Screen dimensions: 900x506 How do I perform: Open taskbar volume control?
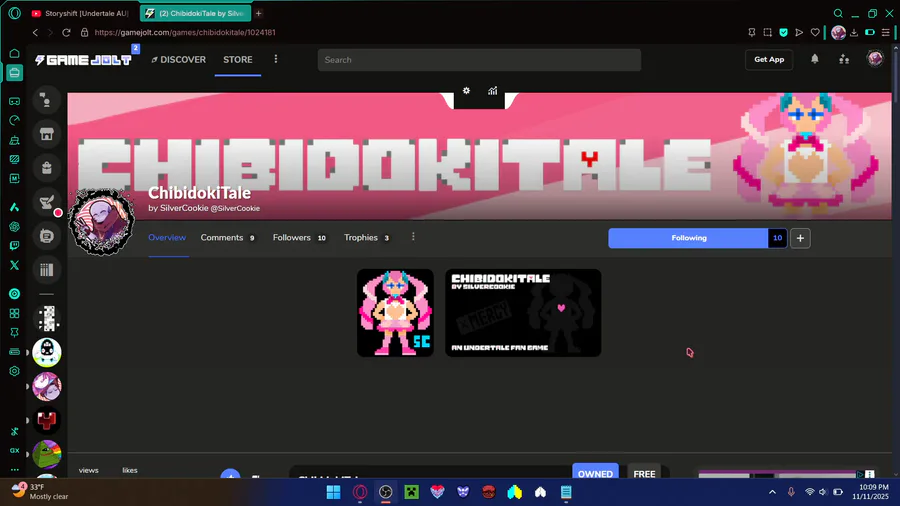coord(823,492)
